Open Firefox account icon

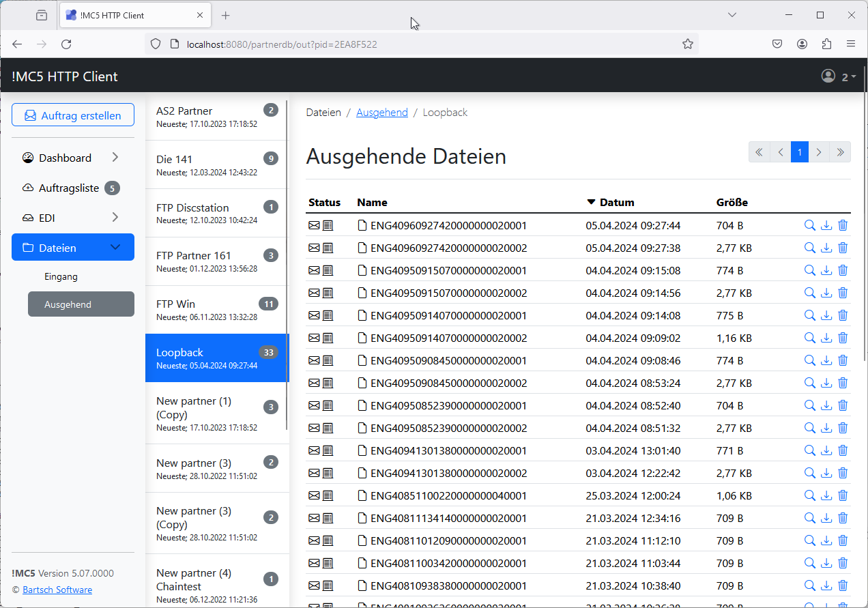coord(802,44)
